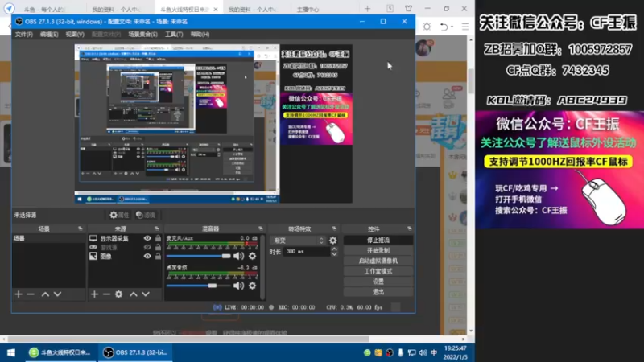Image resolution: width=644 pixels, height=362 pixels.
Task: Toggle lock on 显示器采集 source
Action: [158, 238]
